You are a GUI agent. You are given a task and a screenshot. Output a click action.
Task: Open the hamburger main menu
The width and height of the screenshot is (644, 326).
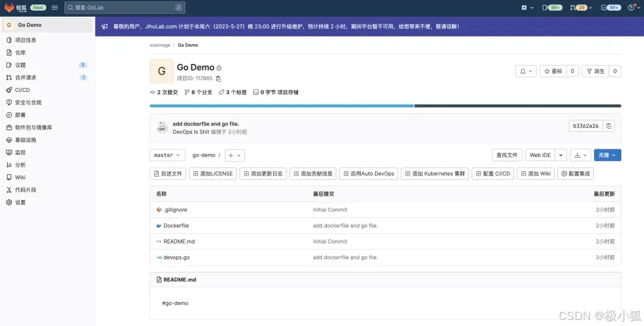pos(55,7)
